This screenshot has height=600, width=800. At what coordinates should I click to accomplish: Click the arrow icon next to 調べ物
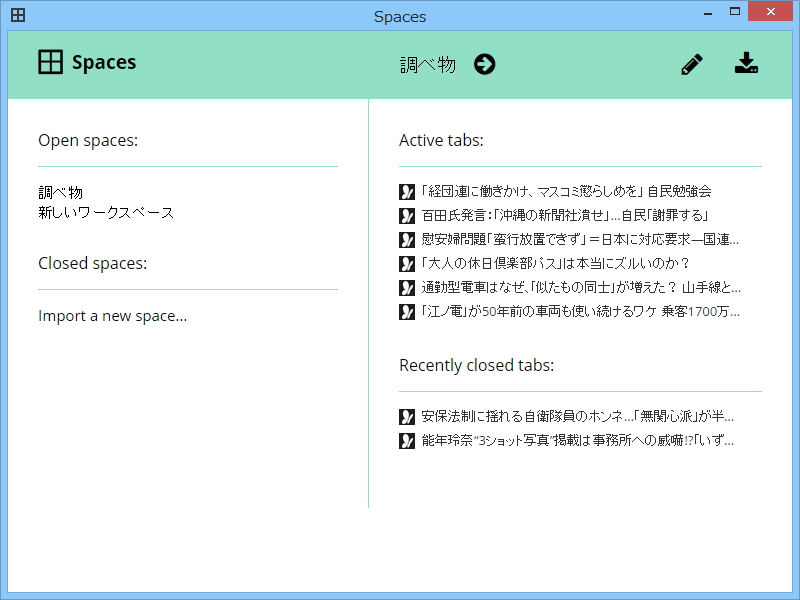point(485,65)
